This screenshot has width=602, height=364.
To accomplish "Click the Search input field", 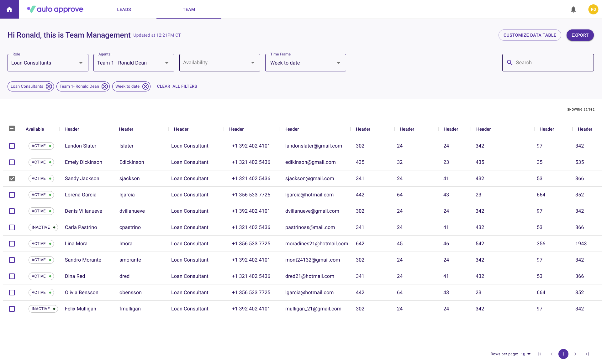I will click(x=552, y=63).
